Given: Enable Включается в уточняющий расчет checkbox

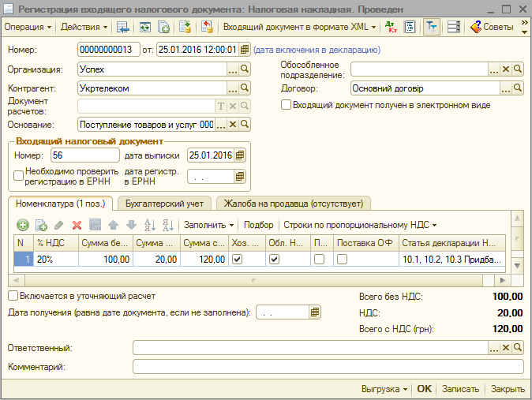Looking at the screenshot, I should click(13, 296).
